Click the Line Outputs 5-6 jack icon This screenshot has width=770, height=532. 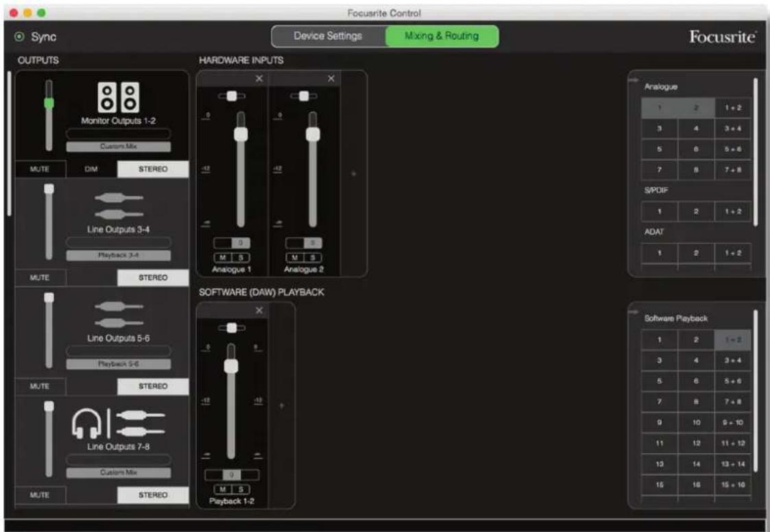click(x=119, y=315)
